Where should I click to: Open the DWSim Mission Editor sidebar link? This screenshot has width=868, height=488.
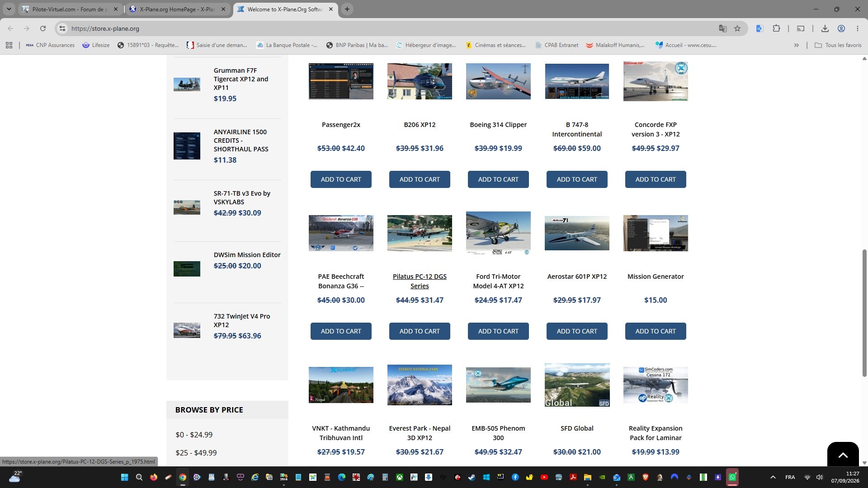247,255
